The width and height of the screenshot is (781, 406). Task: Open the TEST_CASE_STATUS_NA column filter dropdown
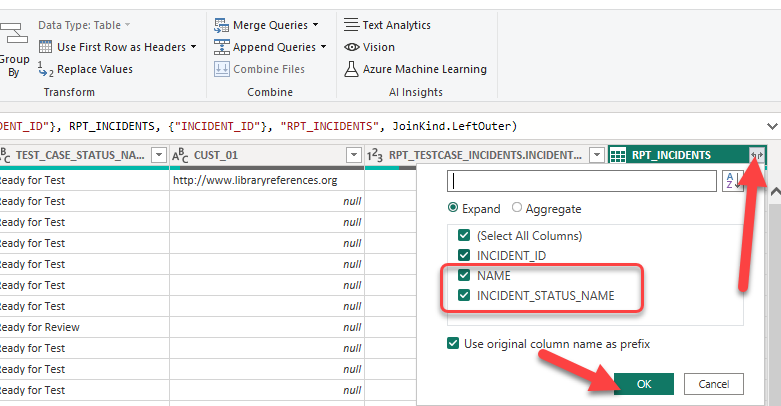[158, 155]
